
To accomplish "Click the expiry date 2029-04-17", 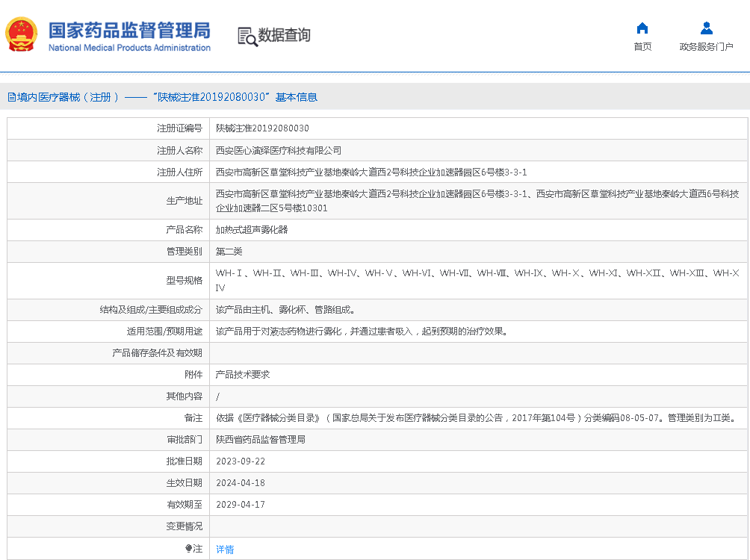I will pos(241,505).
